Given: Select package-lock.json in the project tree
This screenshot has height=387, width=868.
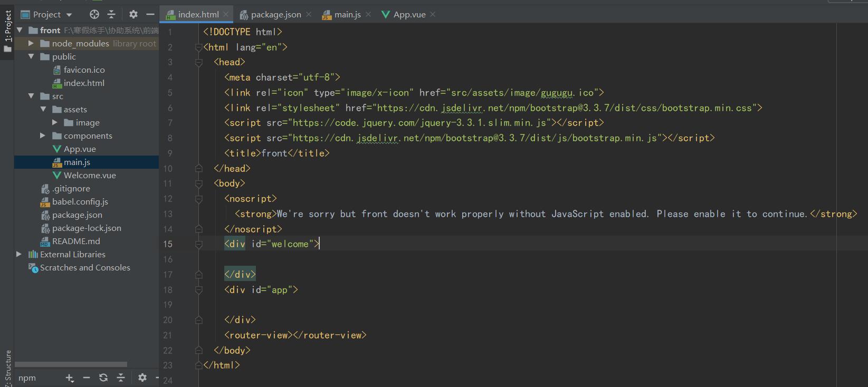Looking at the screenshot, I should [87, 228].
